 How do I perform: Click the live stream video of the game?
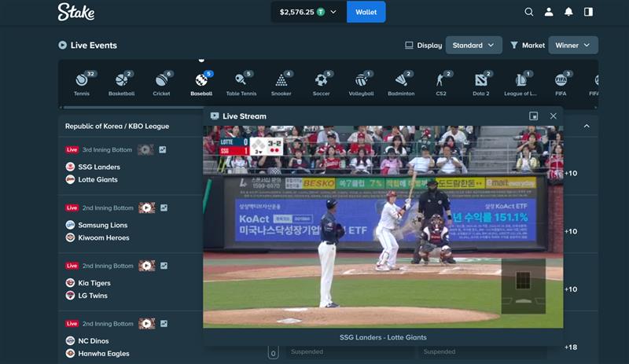coord(383,226)
